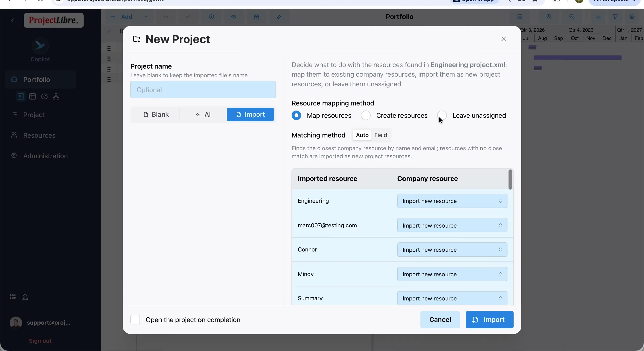Click the Import button at dialog bottom
644x351 pixels.
(x=490, y=320)
